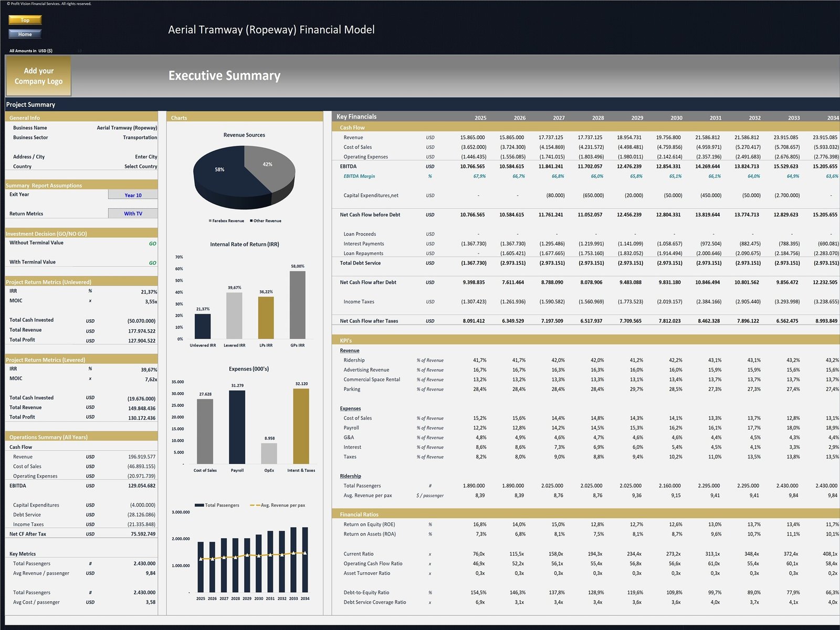Click the GO indicator for Without Terminal Value
Viewport: 840px width, 630px height.
tap(152, 243)
